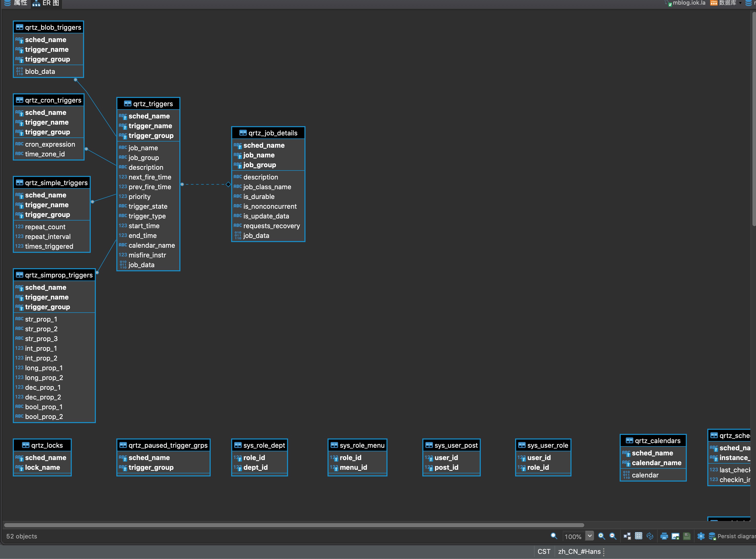756x559 pixels.
Task: Click next_fire_time column in qrtz_triggers
Action: point(148,177)
